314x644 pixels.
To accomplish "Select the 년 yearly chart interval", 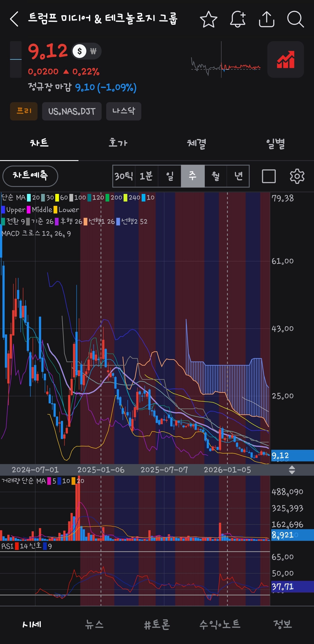I will [x=238, y=176].
